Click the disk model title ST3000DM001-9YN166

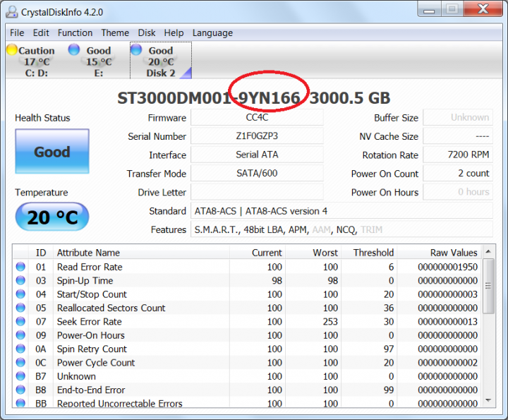pyautogui.click(x=209, y=98)
